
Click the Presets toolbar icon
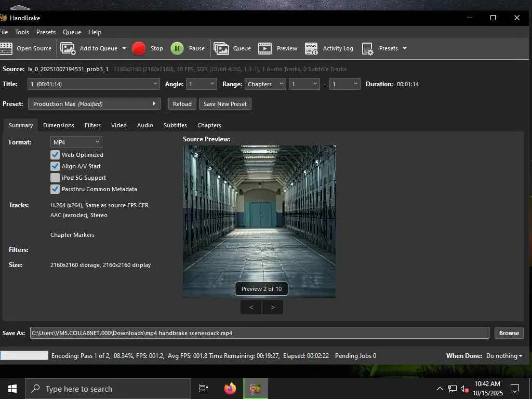click(x=367, y=48)
